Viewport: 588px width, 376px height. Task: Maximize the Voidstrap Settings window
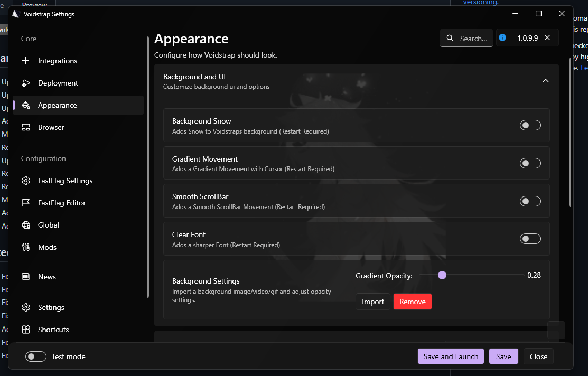538,14
